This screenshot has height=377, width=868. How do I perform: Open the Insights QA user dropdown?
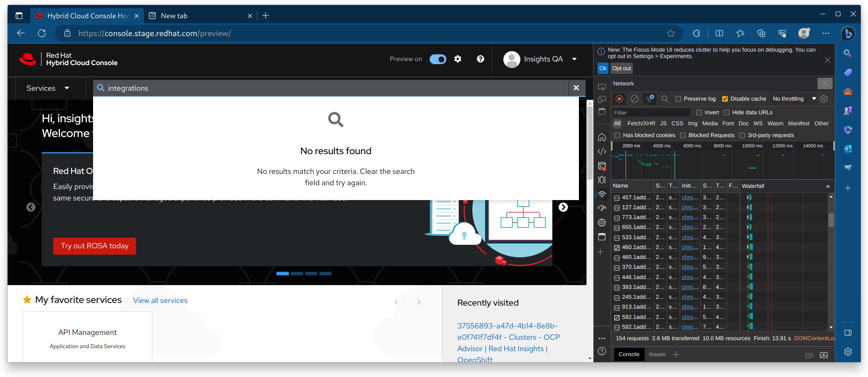click(x=540, y=59)
